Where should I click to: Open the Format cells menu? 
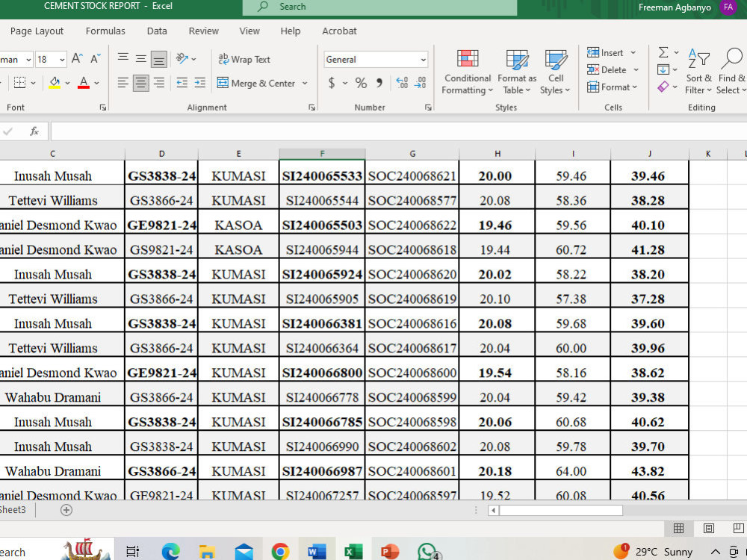pos(612,87)
